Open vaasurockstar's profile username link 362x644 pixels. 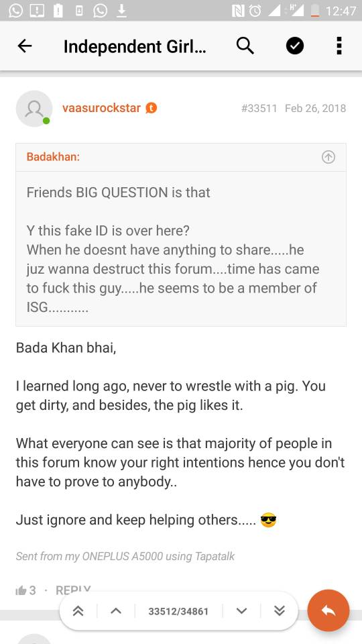pos(101,108)
